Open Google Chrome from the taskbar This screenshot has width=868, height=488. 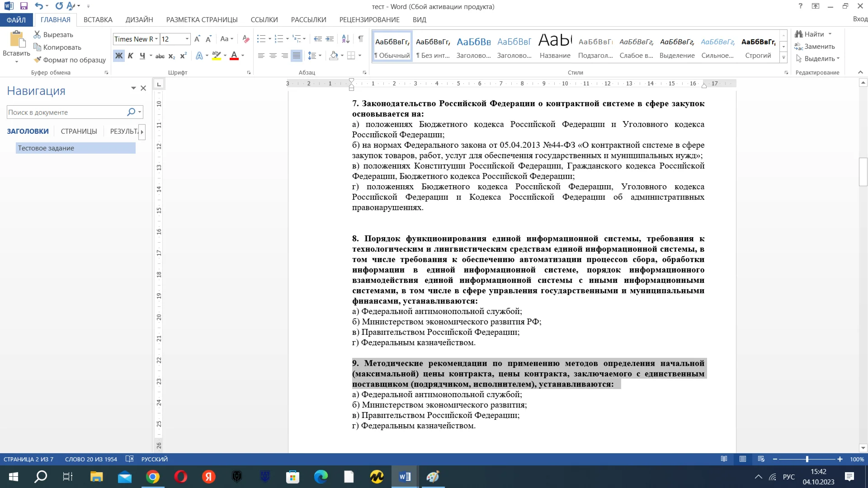click(153, 477)
